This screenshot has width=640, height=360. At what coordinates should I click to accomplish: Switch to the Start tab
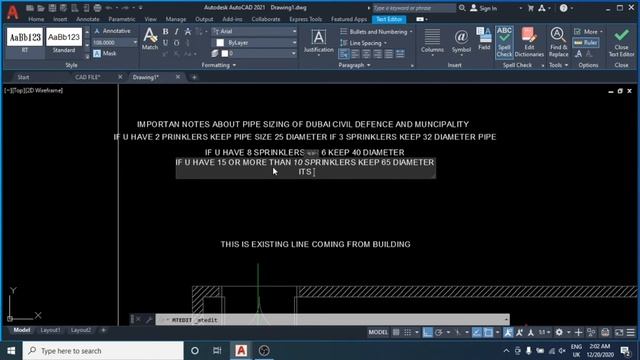click(23, 77)
